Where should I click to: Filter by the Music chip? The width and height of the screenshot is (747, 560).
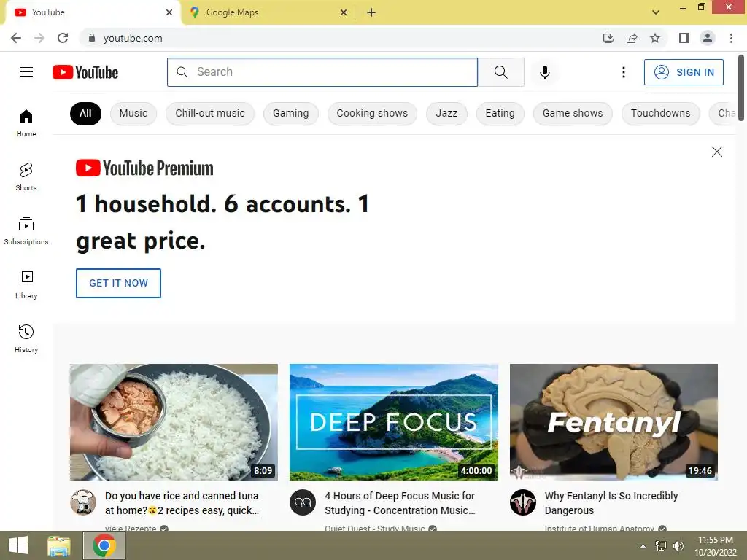(x=133, y=113)
